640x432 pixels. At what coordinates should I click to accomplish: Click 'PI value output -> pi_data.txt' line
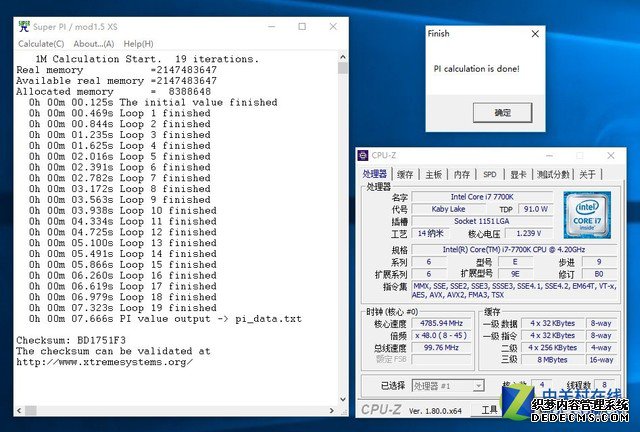(165, 319)
